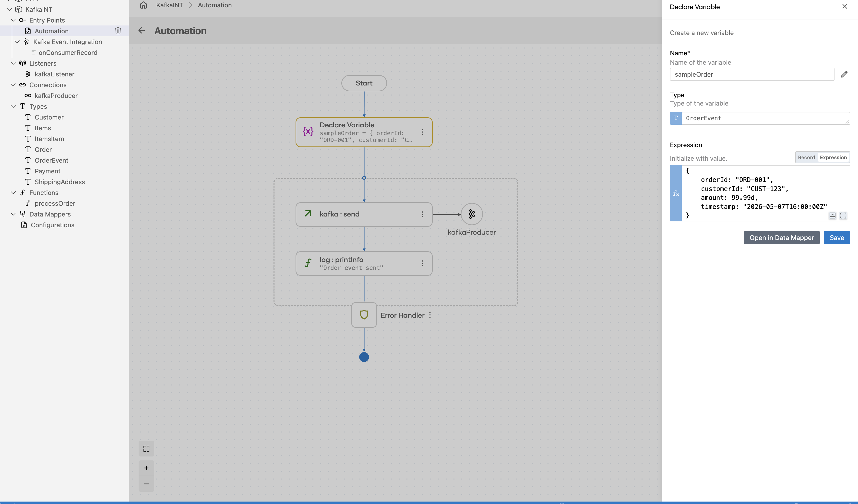858x504 pixels.
Task: Switch expression mode to Record
Action: [806, 157]
